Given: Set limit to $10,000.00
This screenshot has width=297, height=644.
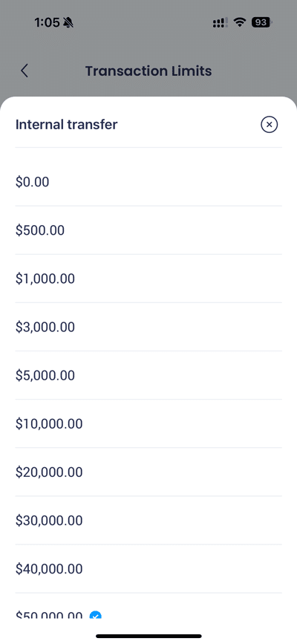Looking at the screenshot, I should coord(148,423).
